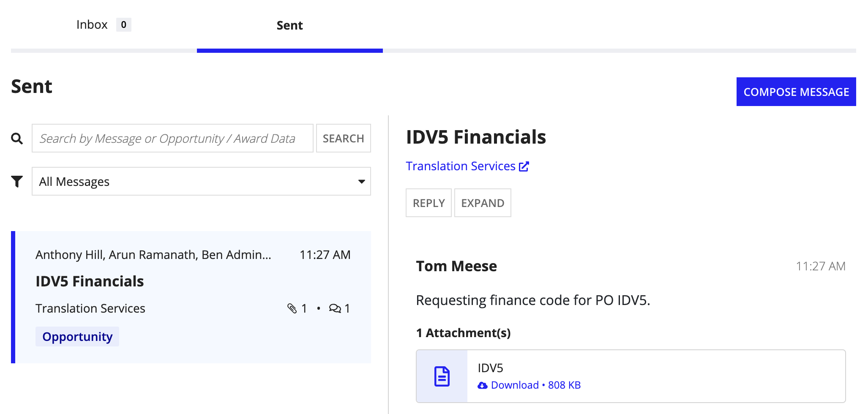Click sender name Tom Meese
Image resolution: width=868 pixels, height=414 pixels.
pyautogui.click(x=456, y=266)
